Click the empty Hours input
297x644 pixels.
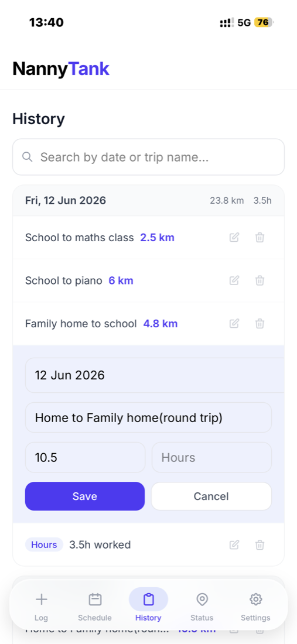pos(211,458)
